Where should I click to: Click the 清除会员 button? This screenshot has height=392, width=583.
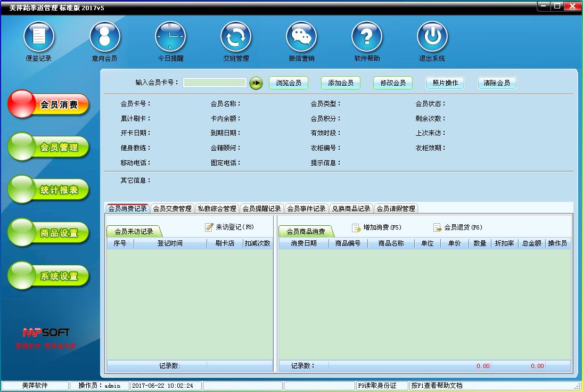[497, 83]
